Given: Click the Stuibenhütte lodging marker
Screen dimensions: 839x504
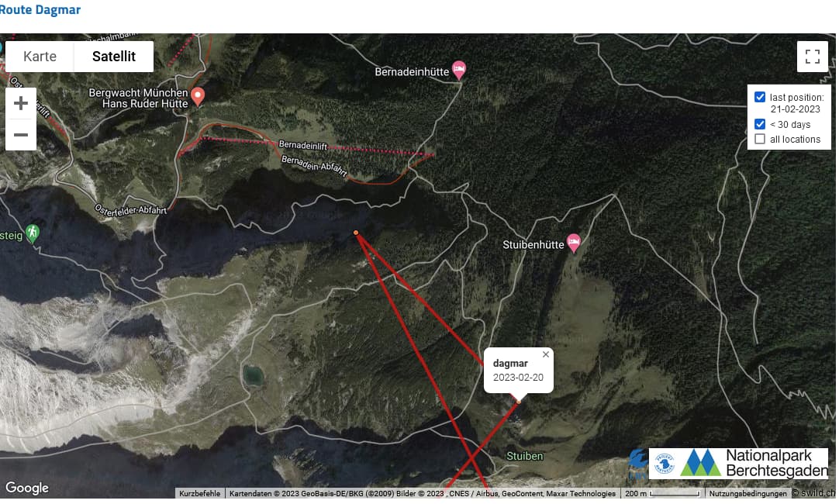Looking at the screenshot, I should tap(574, 243).
